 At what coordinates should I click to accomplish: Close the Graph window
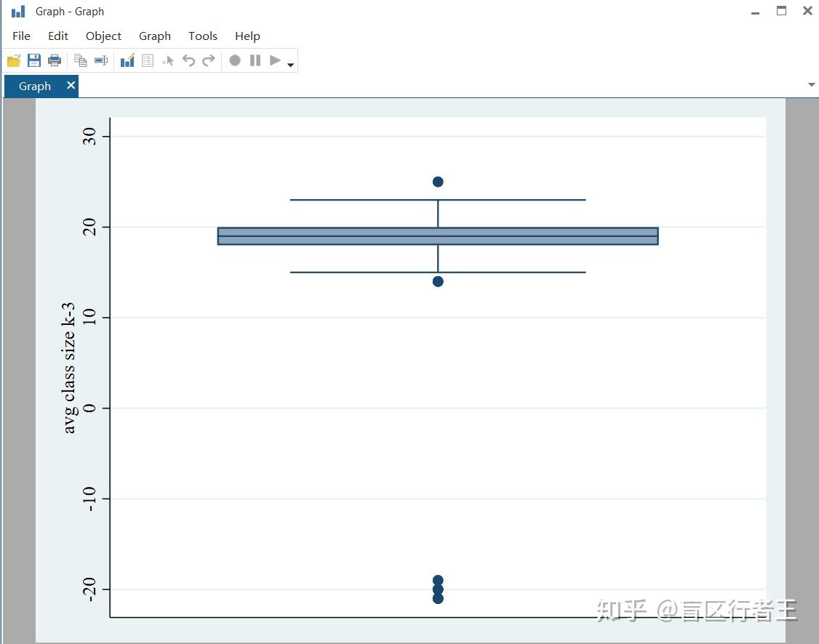807,10
